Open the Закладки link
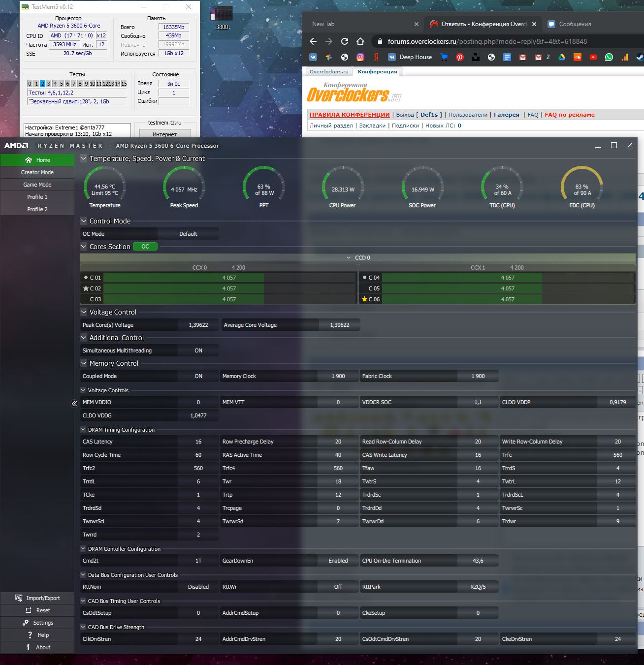Viewport: 644px width, 665px height. tap(372, 126)
